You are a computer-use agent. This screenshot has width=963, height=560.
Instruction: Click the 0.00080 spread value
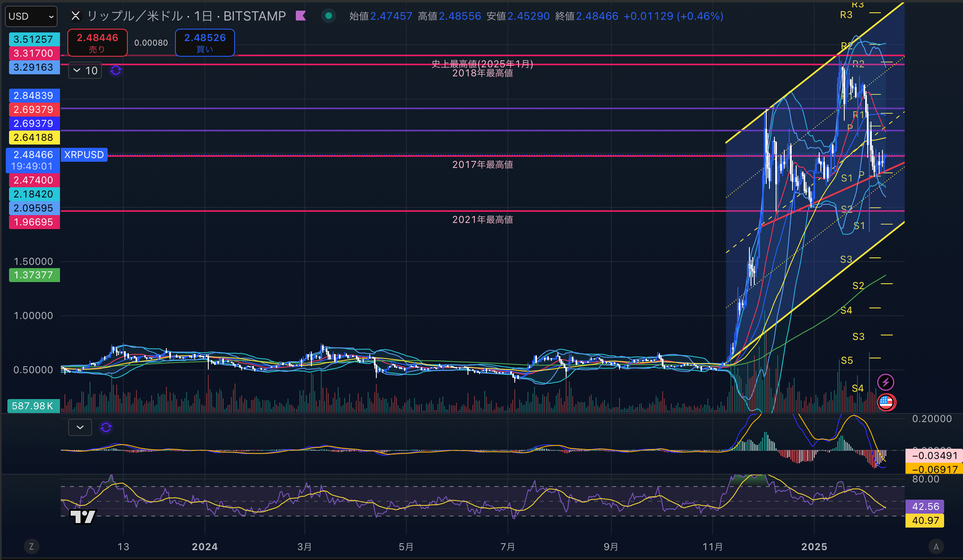pos(151,43)
